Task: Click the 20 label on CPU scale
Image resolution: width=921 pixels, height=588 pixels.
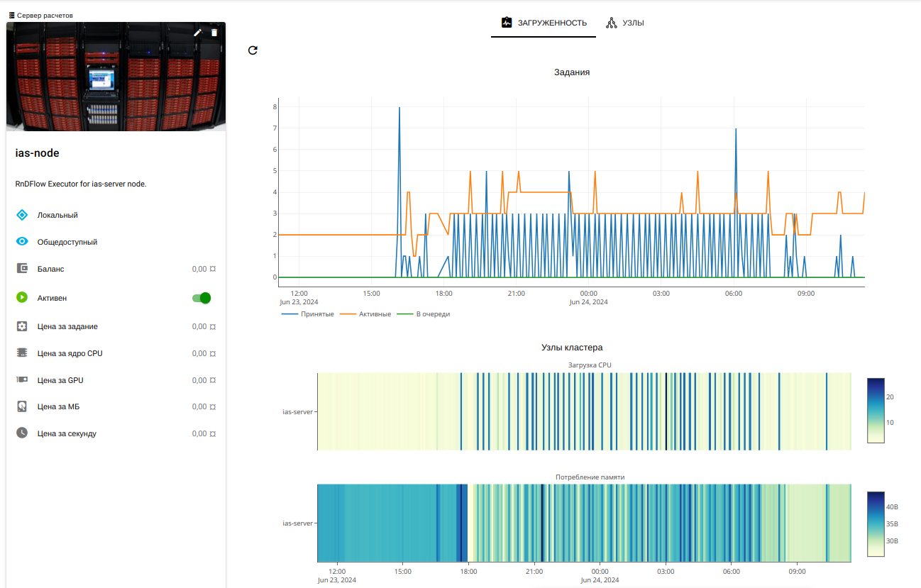Action: [890, 397]
